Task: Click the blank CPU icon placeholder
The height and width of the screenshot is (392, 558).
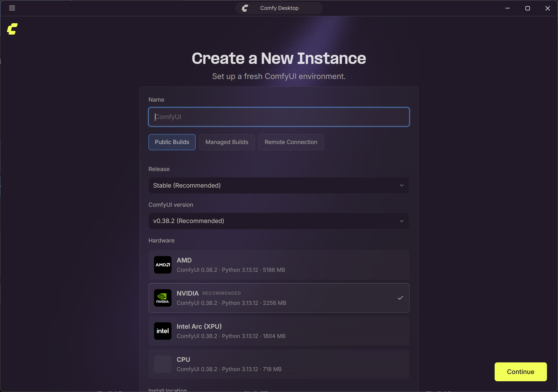Action: tap(162, 364)
